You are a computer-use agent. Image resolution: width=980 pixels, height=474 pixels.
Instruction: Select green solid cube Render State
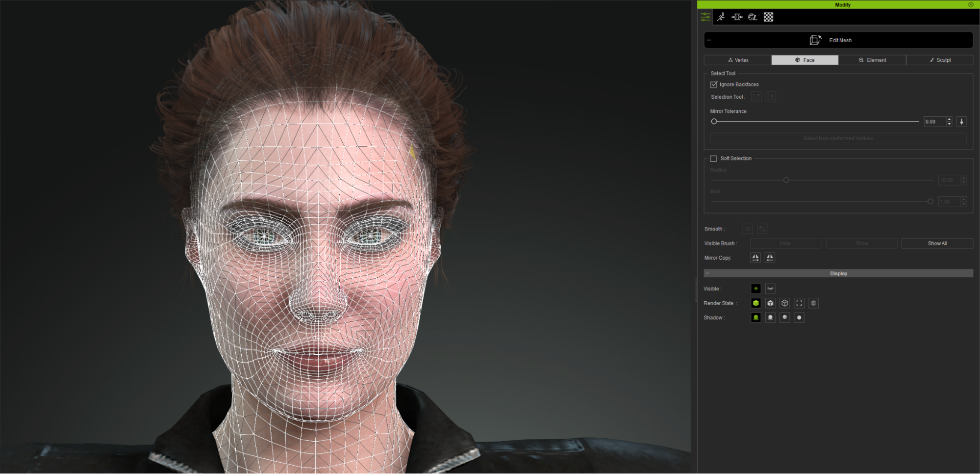(x=756, y=303)
